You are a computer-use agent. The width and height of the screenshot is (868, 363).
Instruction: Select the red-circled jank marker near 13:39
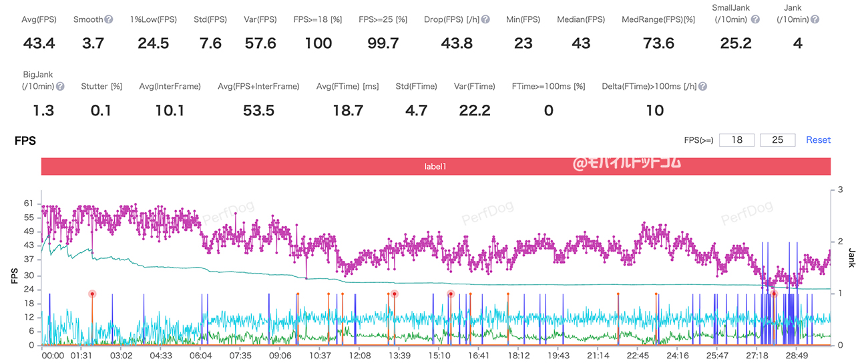(x=395, y=294)
